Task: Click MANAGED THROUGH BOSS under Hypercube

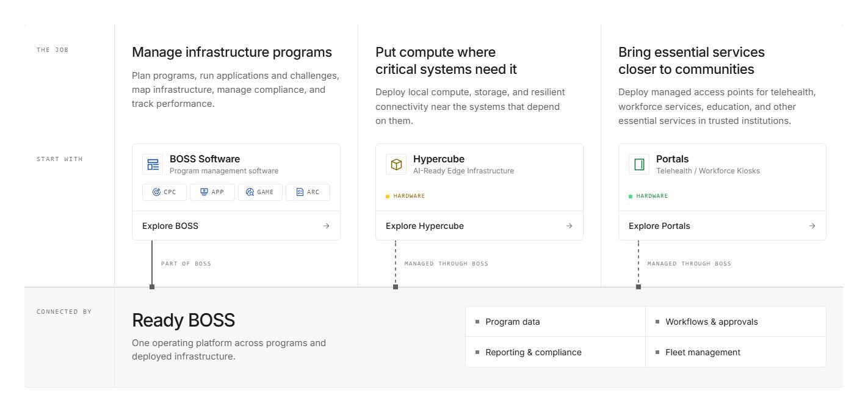Action: [446, 264]
